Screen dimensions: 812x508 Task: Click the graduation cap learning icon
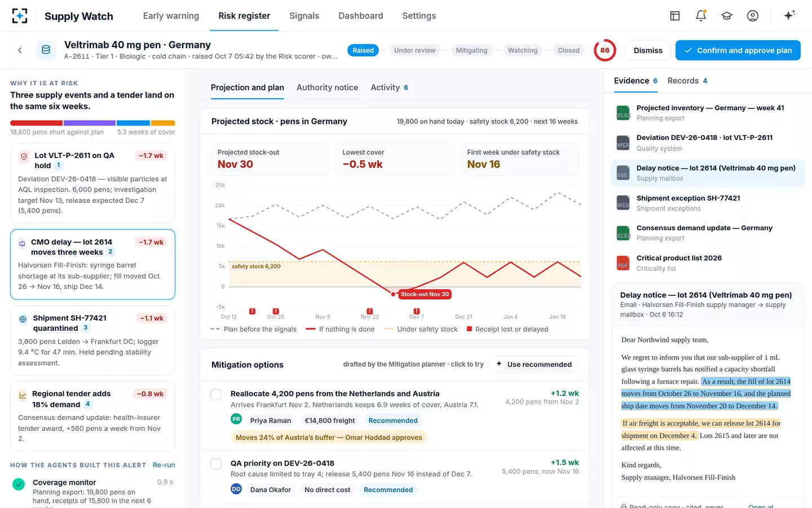tap(727, 16)
